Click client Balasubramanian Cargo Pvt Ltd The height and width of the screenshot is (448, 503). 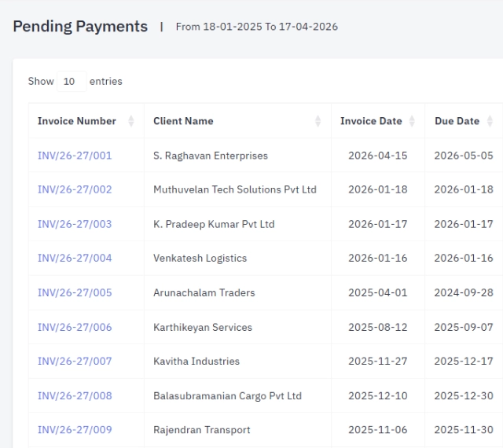(227, 395)
